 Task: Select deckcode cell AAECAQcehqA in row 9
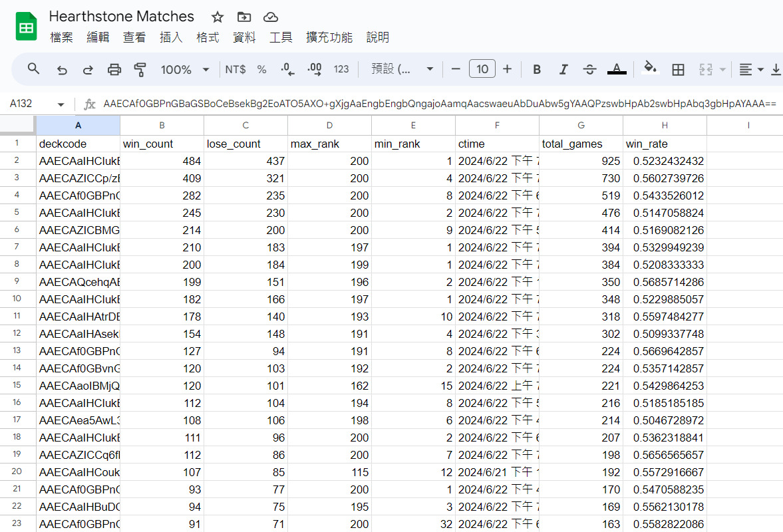point(78,282)
